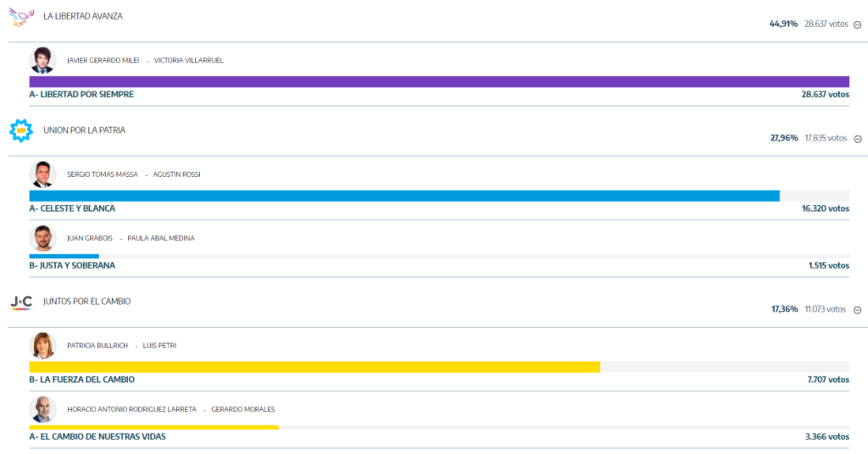Click the 11.073 votos party total
The width and height of the screenshot is (868, 454).
click(x=826, y=309)
